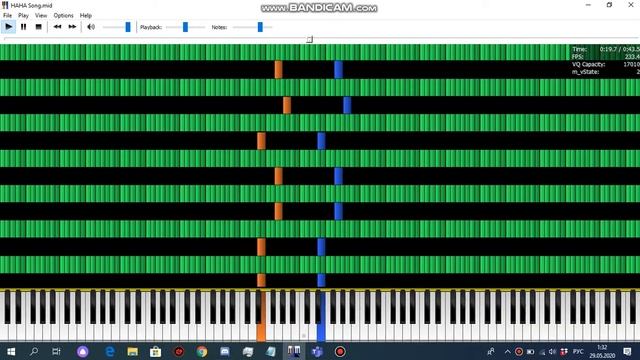This screenshot has width=640, height=360.
Task: Click the red record icon in the tray
Action: (519, 351)
